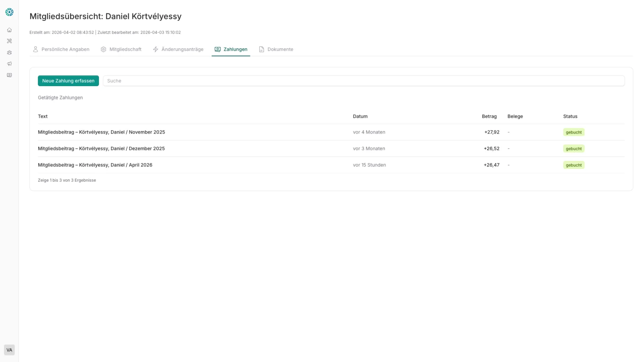Image resolution: width=644 pixels, height=362 pixels.
Task: Click Neue Zahlung erfassen button
Action: click(x=68, y=81)
